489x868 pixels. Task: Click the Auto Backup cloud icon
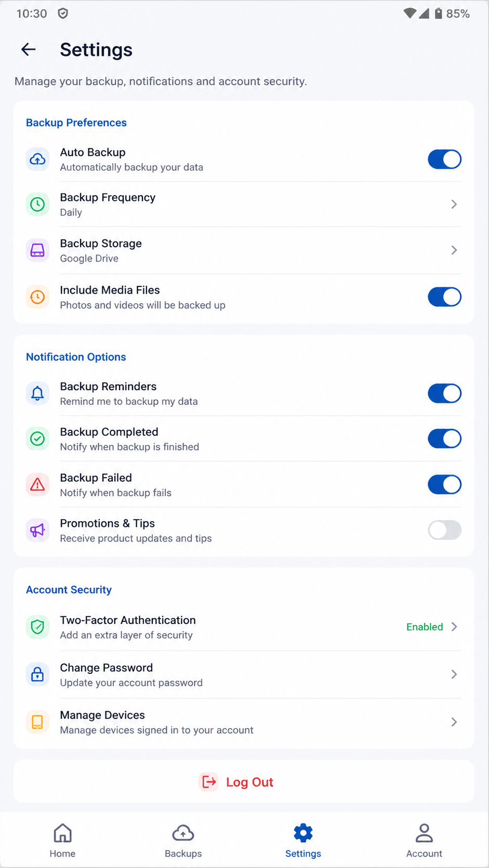(x=37, y=159)
